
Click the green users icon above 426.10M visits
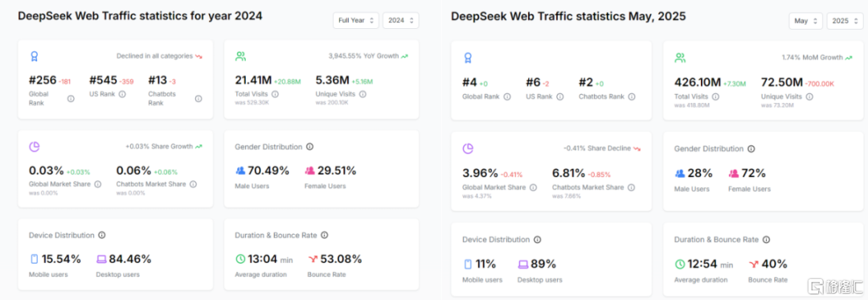pos(680,58)
